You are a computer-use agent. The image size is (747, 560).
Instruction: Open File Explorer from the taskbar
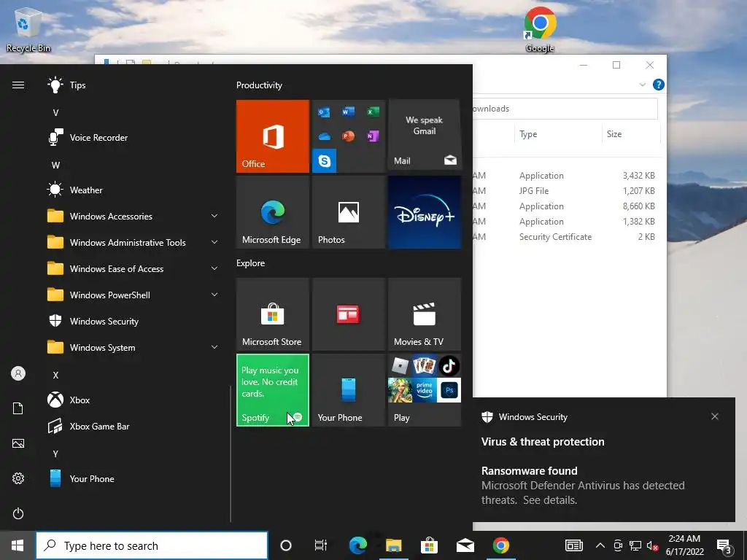(x=393, y=545)
